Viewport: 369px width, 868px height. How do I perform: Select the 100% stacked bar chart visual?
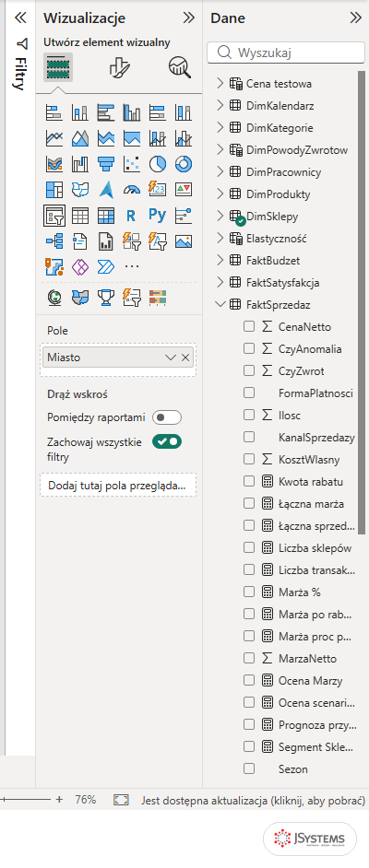[x=158, y=112]
